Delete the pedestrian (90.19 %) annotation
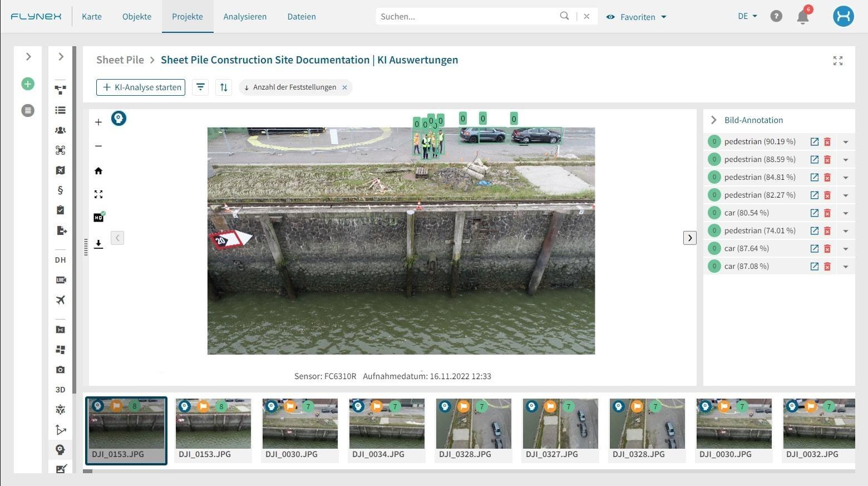The width and height of the screenshot is (868, 486). coord(827,142)
